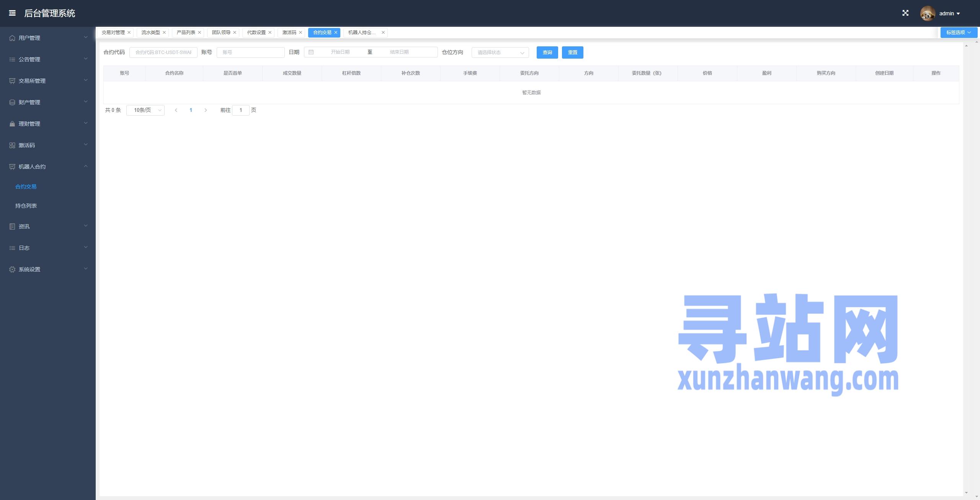Close the active 合约交易 tab
Image resolution: width=980 pixels, height=500 pixels.
click(336, 33)
